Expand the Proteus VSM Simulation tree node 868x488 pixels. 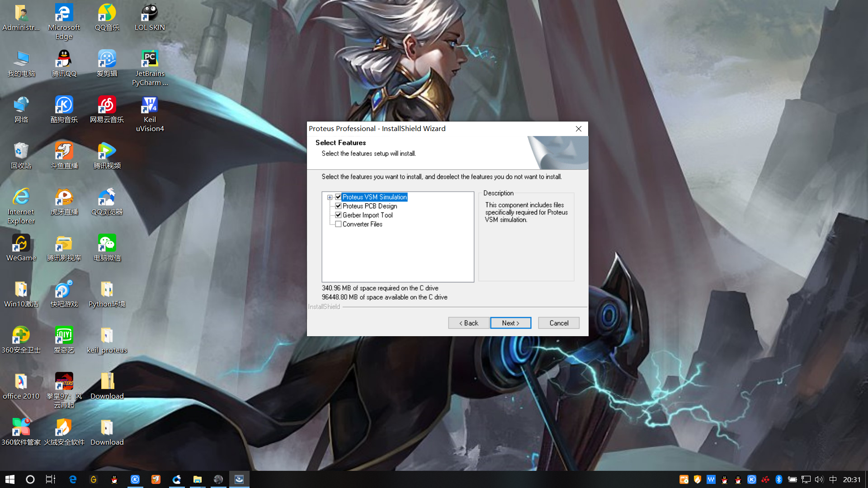[x=330, y=197]
